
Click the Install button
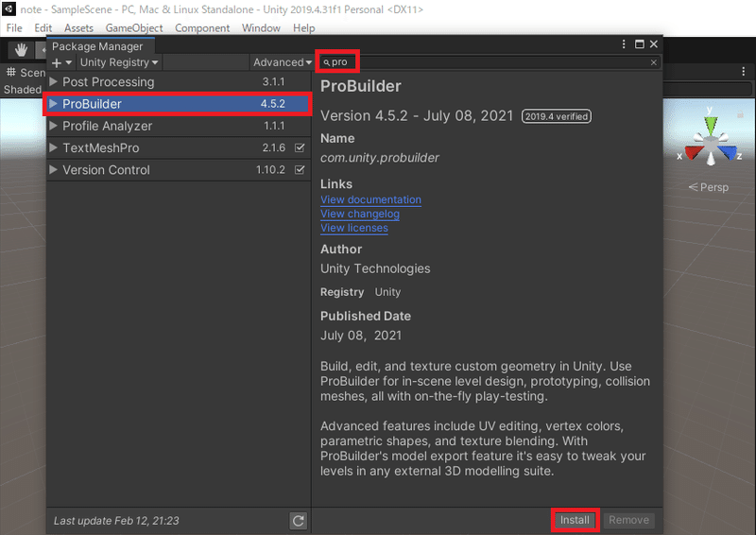tap(575, 520)
